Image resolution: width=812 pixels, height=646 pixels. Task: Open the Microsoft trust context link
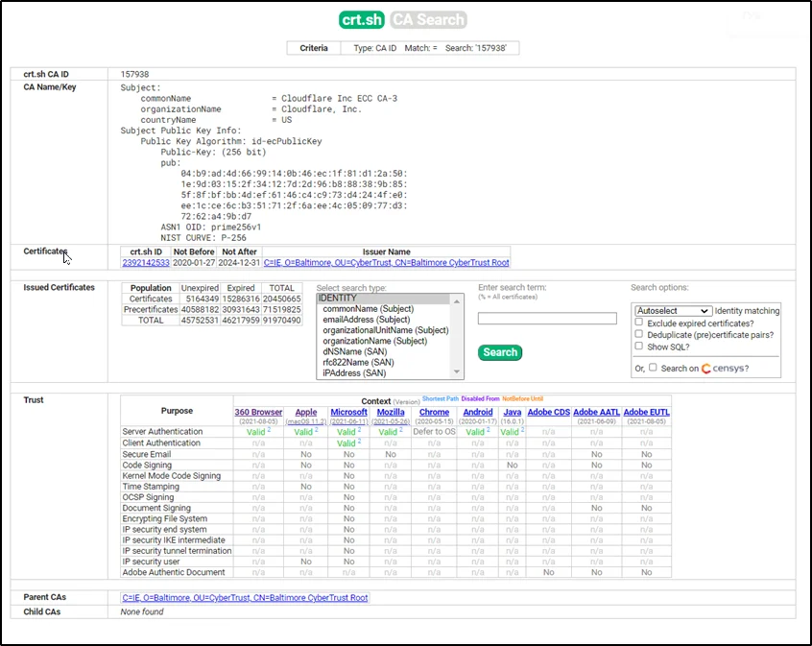[349, 412]
